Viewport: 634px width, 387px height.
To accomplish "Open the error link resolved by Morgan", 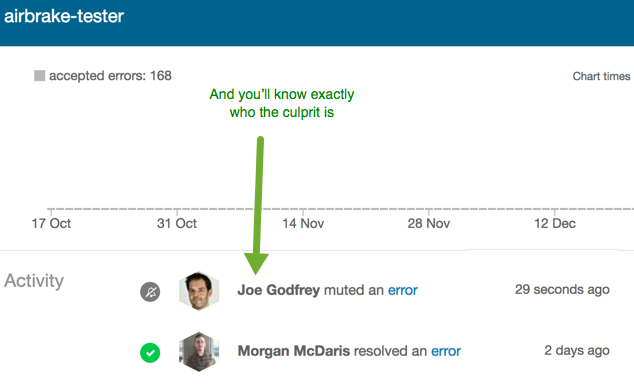I will pos(446,351).
